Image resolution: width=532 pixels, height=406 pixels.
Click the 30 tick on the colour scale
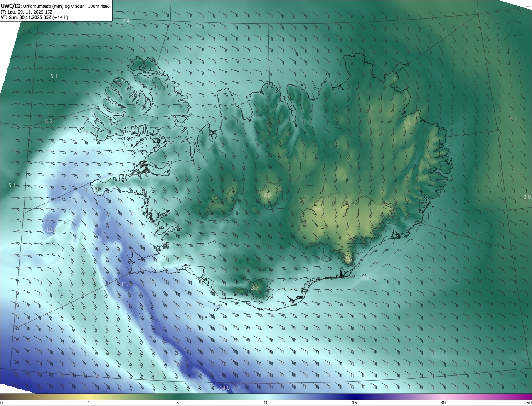[443, 403]
